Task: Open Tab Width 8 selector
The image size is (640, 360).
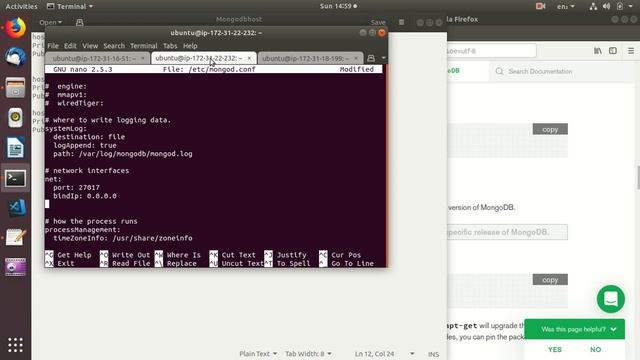Action: [x=308, y=354]
